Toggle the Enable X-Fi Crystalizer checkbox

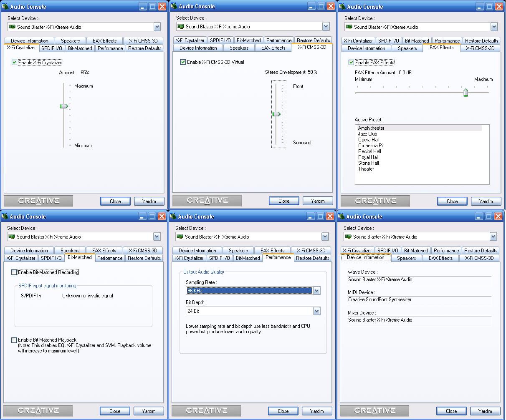tap(15, 63)
